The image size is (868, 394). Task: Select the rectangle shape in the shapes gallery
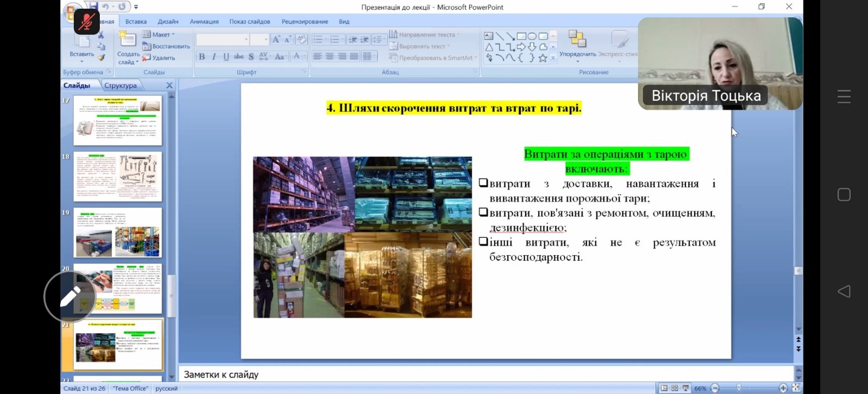[x=521, y=36]
